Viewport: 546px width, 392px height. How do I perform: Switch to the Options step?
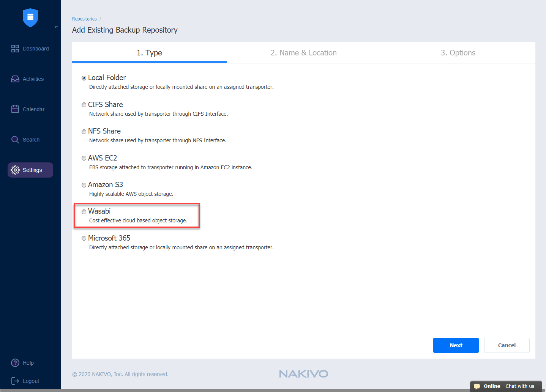[458, 52]
